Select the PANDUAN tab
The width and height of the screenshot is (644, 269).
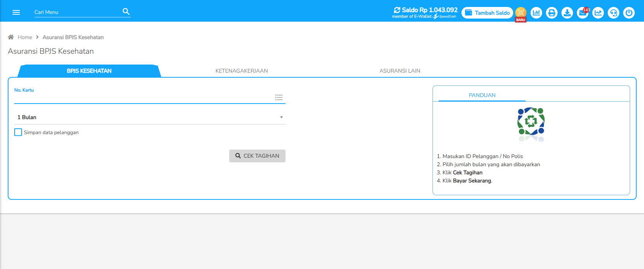[482, 95]
